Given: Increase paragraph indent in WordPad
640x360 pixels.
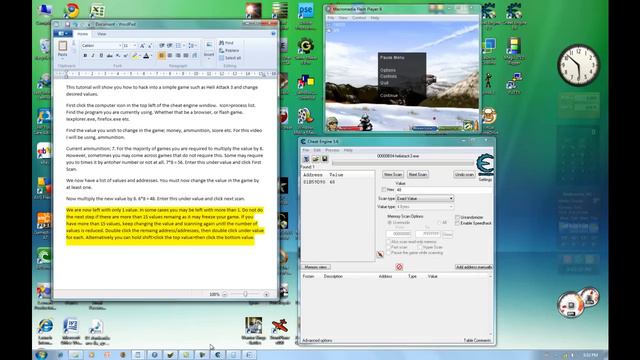Looking at the screenshot, I should pyautogui.click(x=169, y=46).
